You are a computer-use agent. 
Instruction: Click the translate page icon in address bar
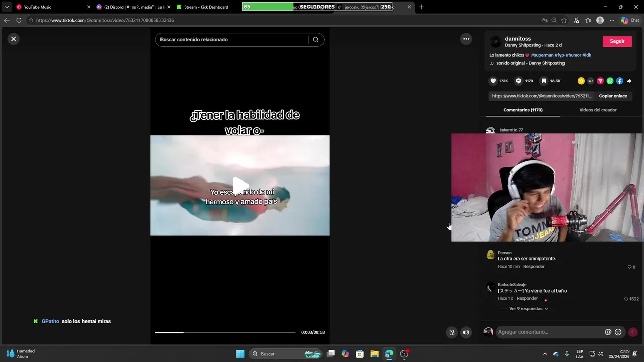point(544,20)
